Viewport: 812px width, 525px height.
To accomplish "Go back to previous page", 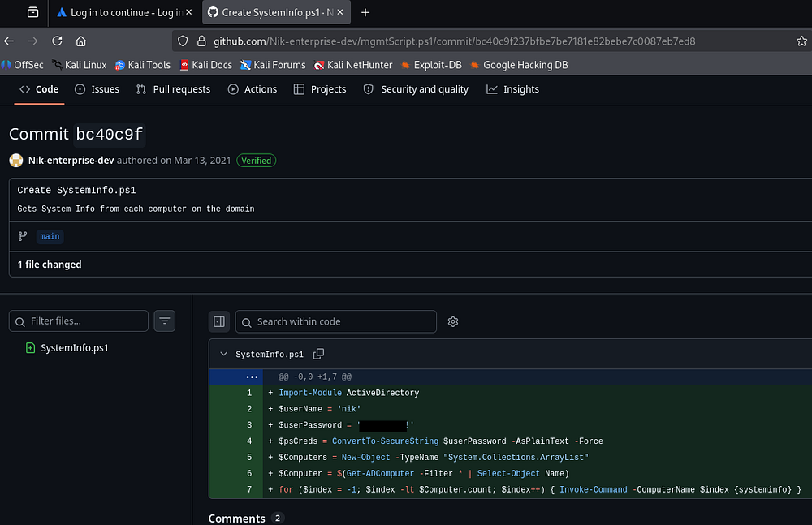I will click(9, 41).
